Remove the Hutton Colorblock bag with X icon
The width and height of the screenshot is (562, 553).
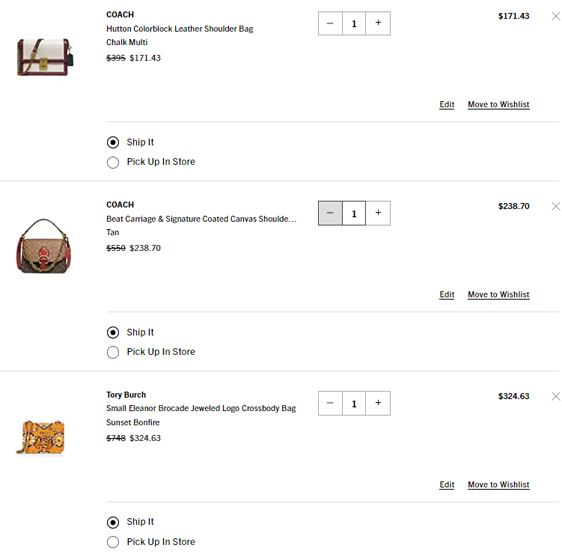click(x=556, y=16)
